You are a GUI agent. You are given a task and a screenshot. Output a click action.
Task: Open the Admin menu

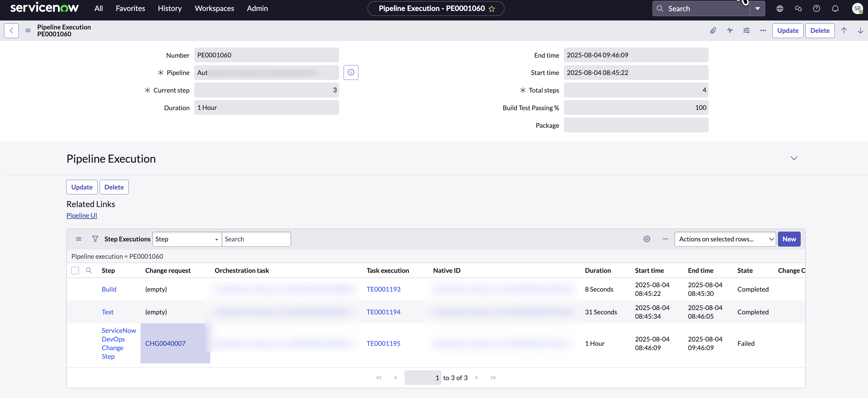point(257,8)
